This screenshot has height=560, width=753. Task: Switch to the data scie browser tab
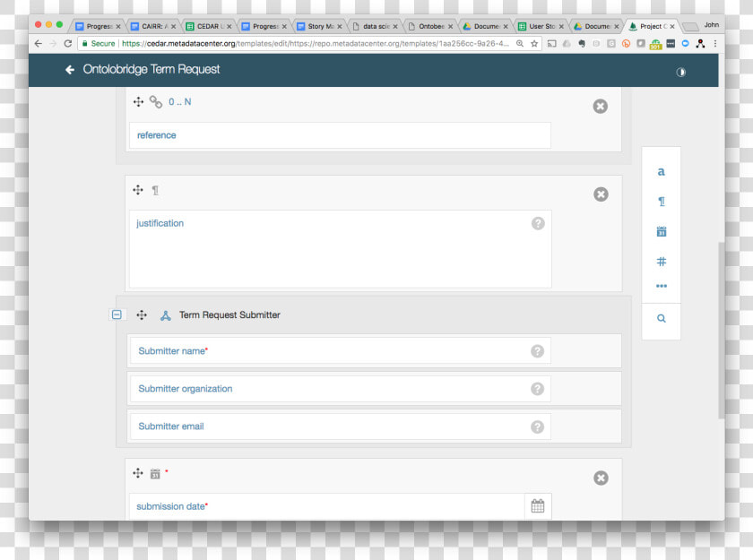coord(375,26)
